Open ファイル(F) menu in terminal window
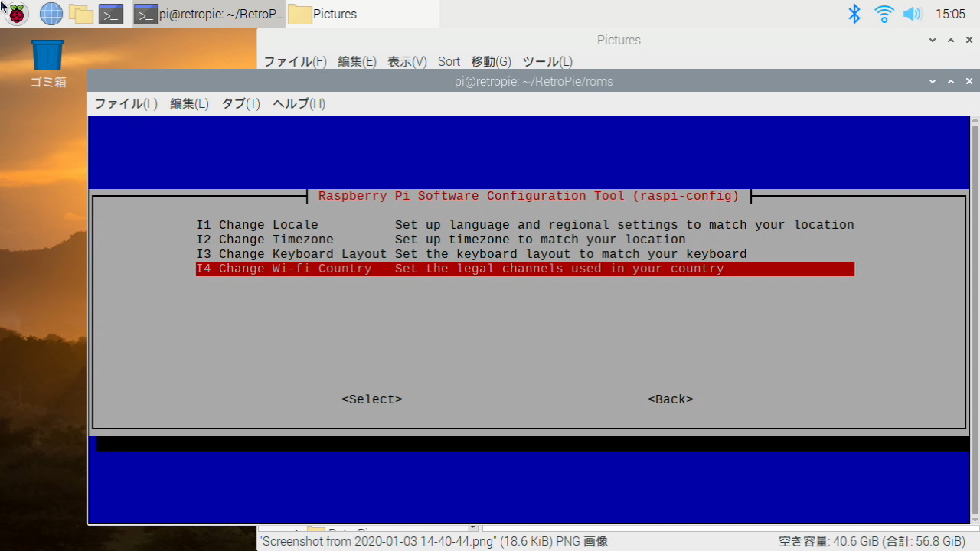This screenshot has height=551, width=980. pos(126,103)
